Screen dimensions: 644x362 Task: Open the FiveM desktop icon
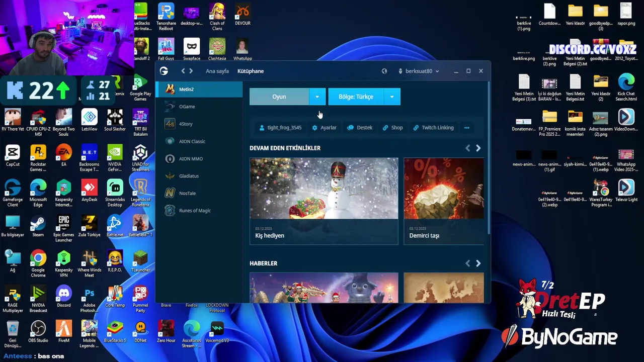[x=63, y=331]
